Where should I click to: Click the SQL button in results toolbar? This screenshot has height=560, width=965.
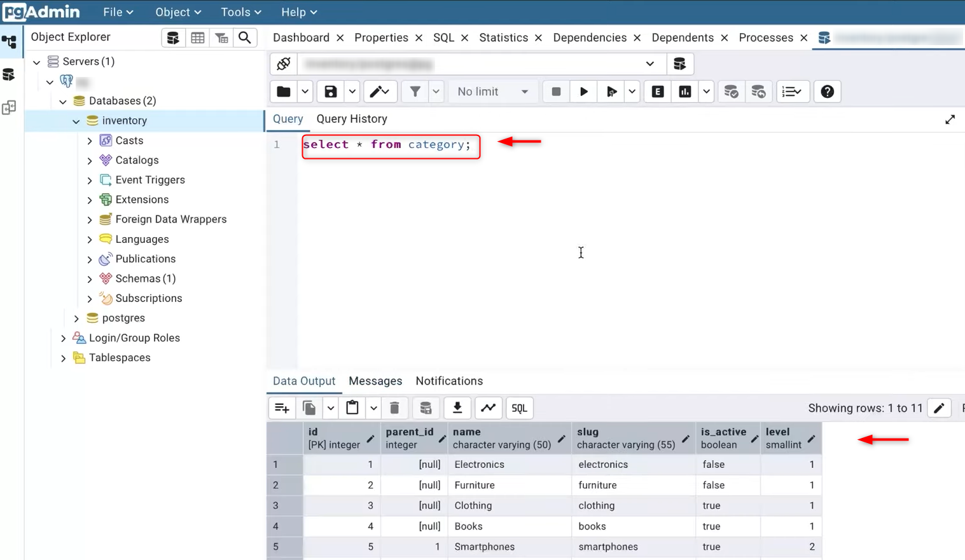(519, 408)
